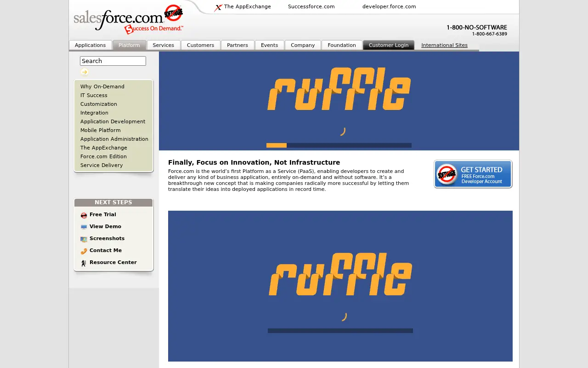Switch to the Events tab
588x368 pixels.
[x=270, y=45]
